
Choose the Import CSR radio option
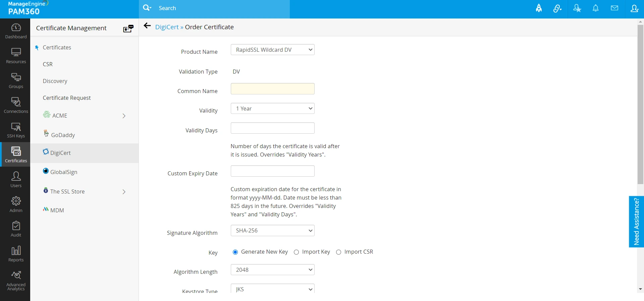coord(338,252)
